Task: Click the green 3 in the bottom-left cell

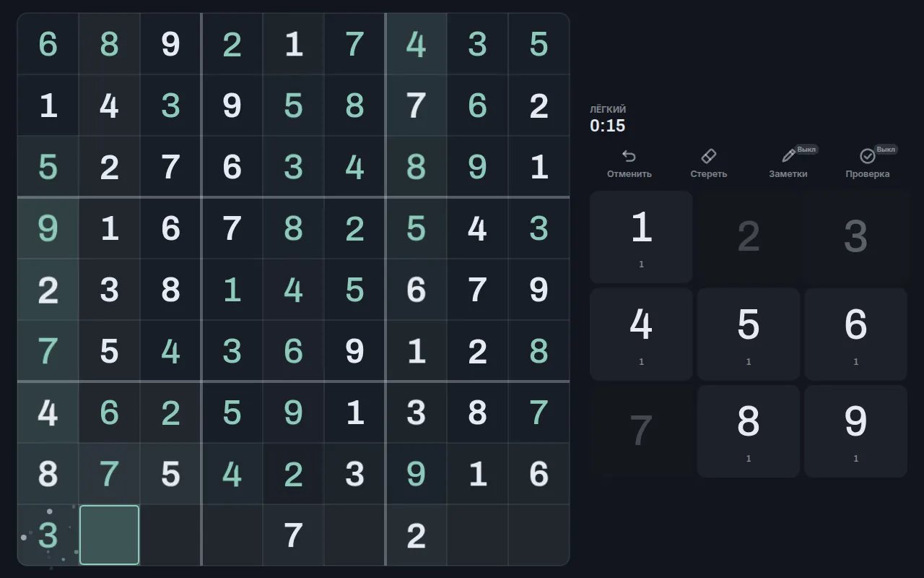Action: point(48,535)
